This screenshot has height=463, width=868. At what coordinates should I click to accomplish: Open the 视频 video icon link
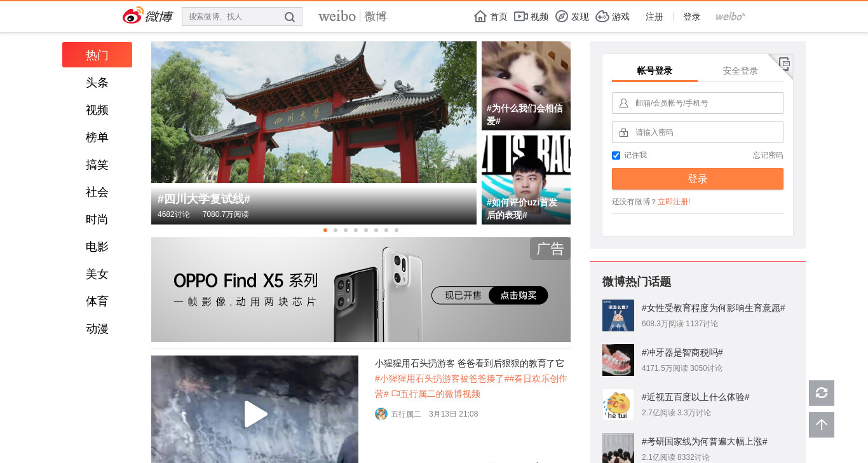(521, 17)
